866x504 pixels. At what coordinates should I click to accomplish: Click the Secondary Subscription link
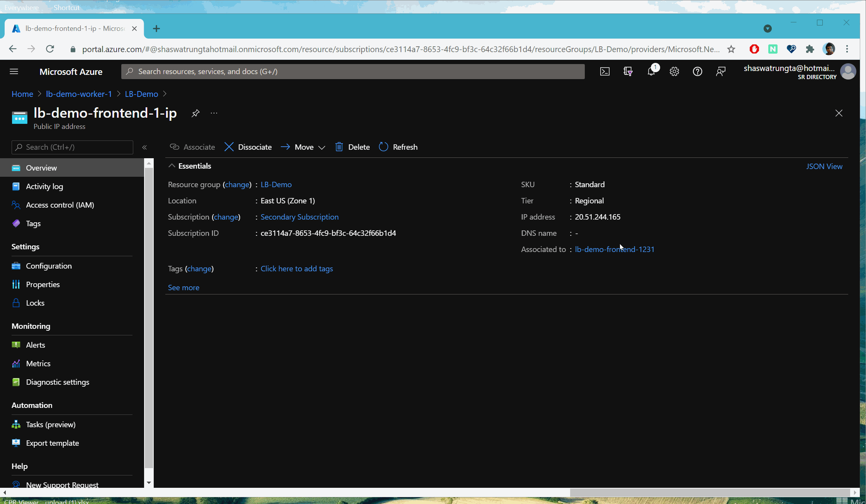tap(300, 216)
